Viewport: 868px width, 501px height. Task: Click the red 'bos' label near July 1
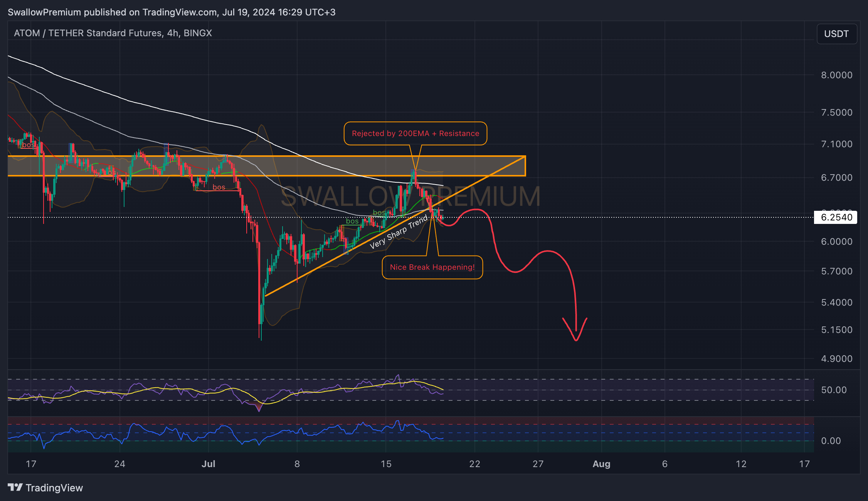[219, 187]
